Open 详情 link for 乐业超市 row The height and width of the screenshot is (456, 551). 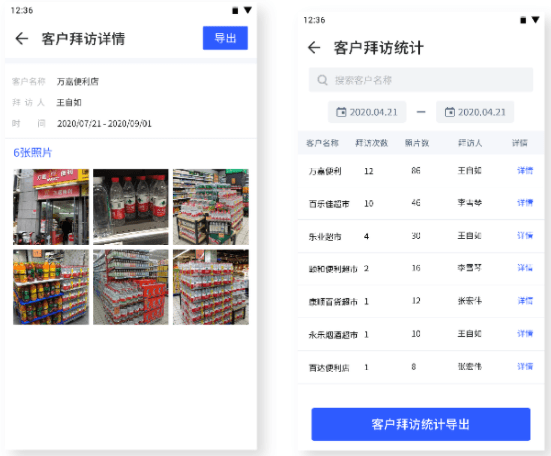(525, 235)
